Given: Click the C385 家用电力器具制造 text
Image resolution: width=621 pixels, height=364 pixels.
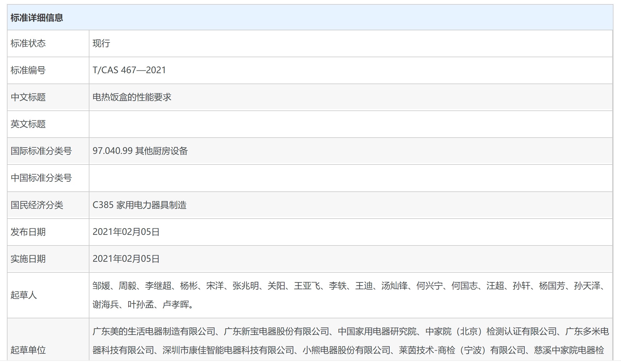Looking at the screenshot, I should coord(139,205).
